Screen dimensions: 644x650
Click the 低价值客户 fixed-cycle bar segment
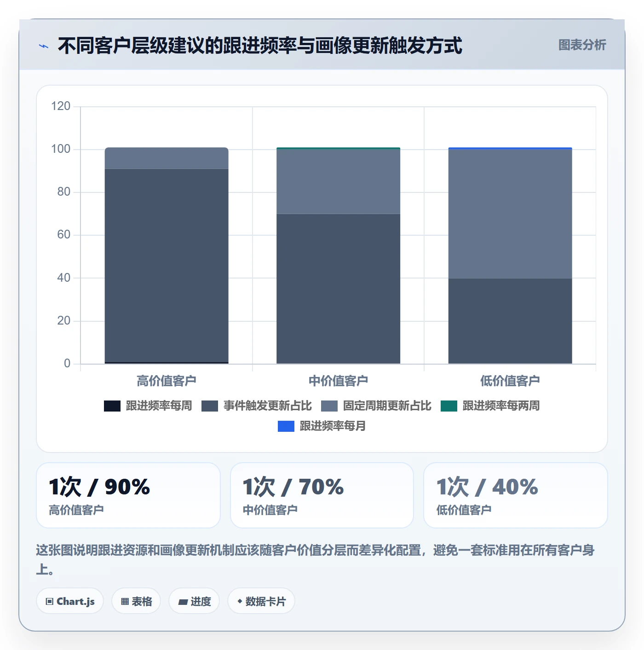click(510, 214)
